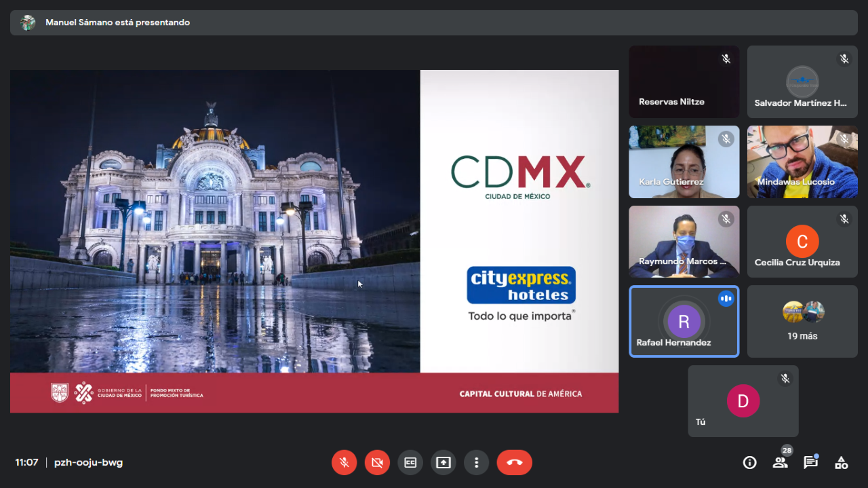Screen dimensions: 868x488
Task: Click the presented CDMX slide
Action: point(314,241)
